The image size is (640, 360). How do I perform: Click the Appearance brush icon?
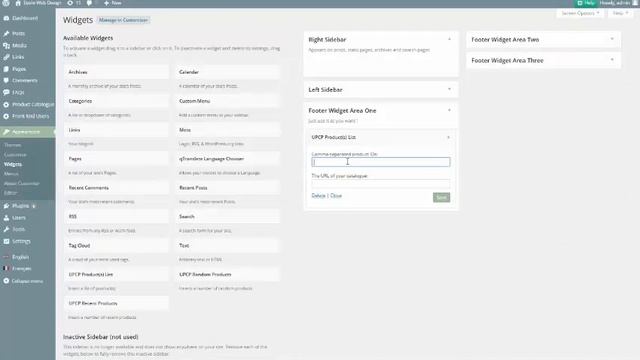(6, 132)
